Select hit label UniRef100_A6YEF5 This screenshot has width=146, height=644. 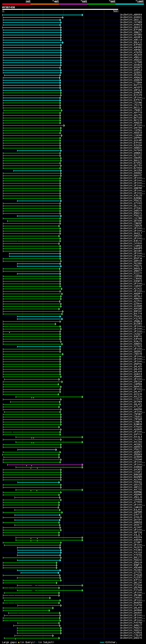tap(131, 87)
